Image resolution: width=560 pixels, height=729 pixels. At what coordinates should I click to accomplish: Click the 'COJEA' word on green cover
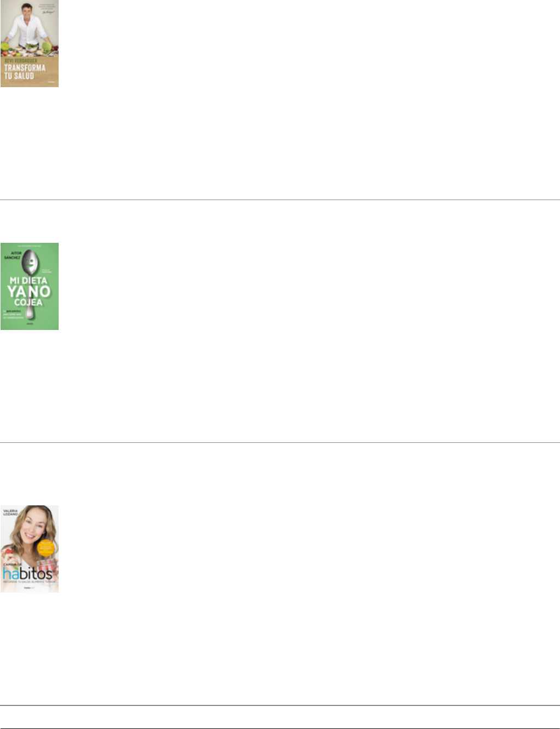pos(28,303)
